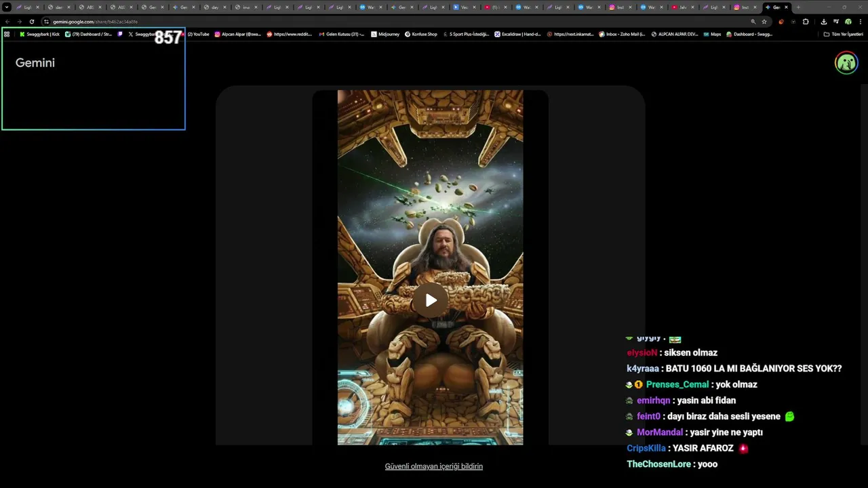Click chat message 'siksen olmaz'
This screenshot has height=488, width=868.
pos(691,353)
